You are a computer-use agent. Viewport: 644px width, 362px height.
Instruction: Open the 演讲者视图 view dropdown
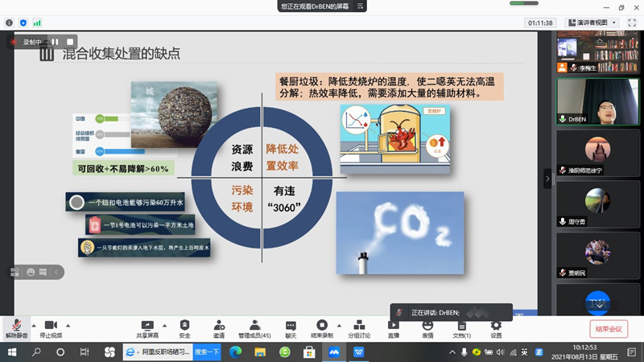coord(592,23)
